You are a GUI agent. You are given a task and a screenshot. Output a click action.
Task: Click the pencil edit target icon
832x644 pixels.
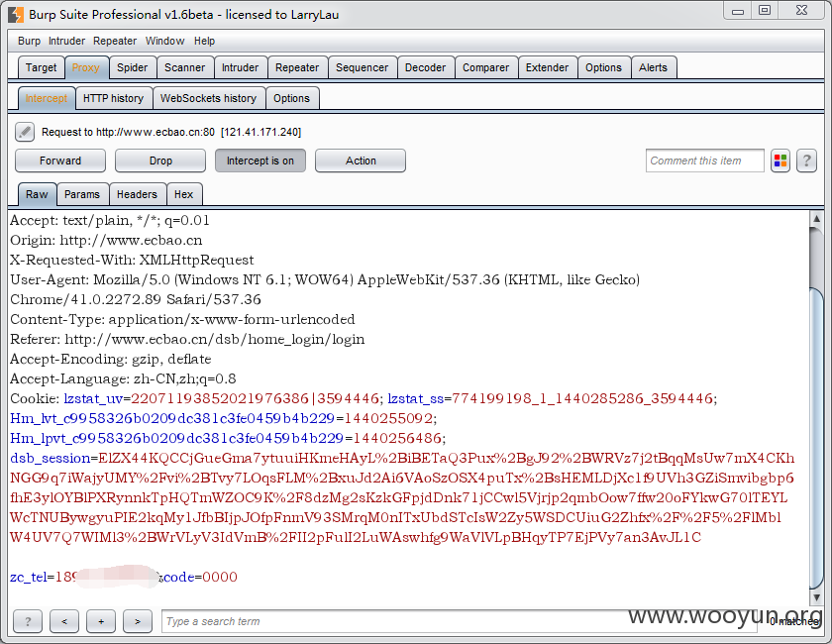click(25, 132)
